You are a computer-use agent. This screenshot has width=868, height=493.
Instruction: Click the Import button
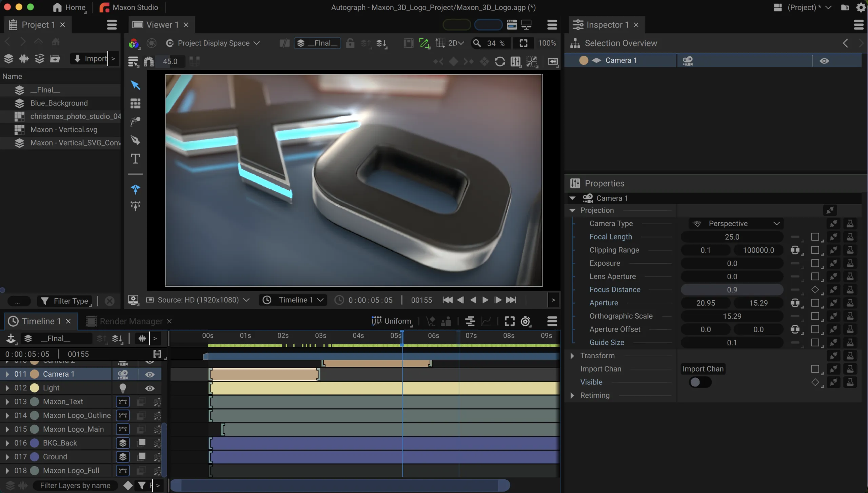coord(90,59)
